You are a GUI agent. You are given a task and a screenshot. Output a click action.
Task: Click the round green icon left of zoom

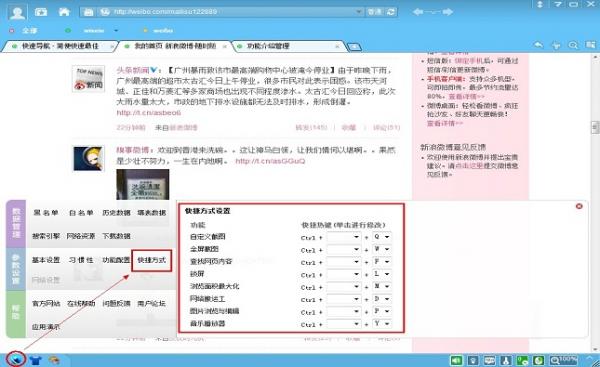[539, 360]
